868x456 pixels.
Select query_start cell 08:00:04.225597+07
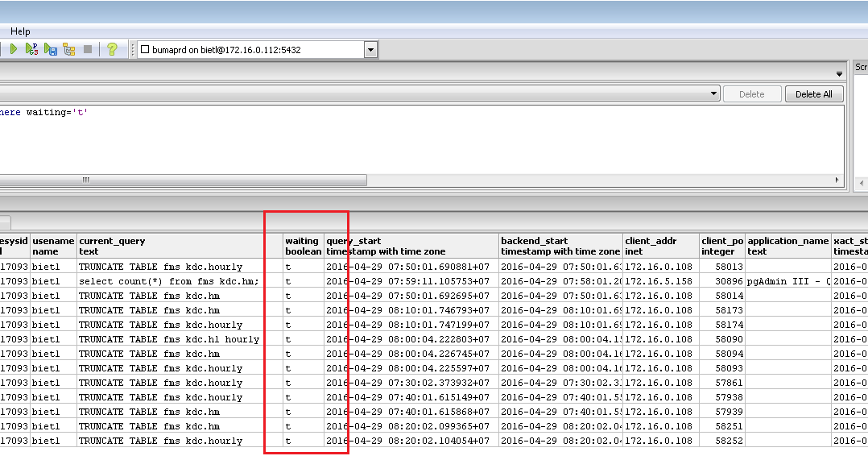tap(411, 368)
